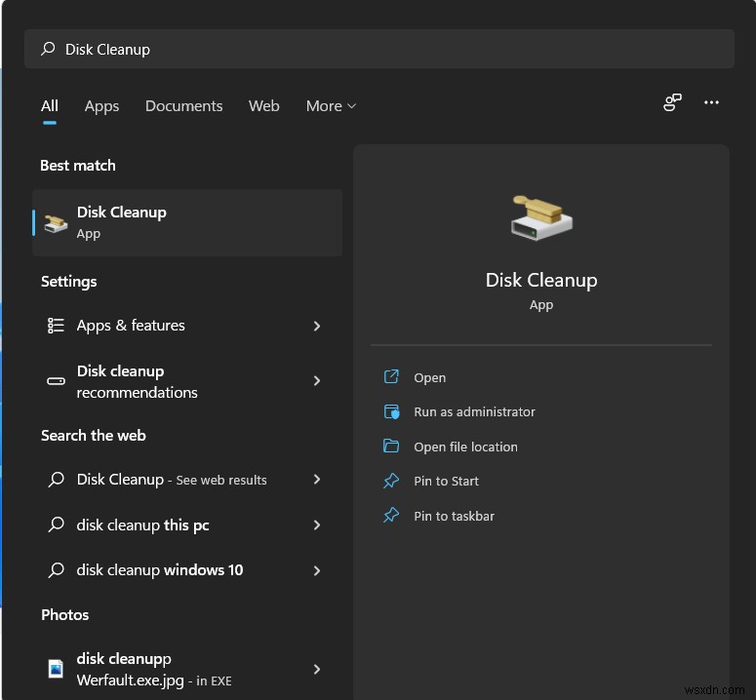Click the Disk Cleanup search text field
Screen dimensions: 756x700
tap(379, 49)
